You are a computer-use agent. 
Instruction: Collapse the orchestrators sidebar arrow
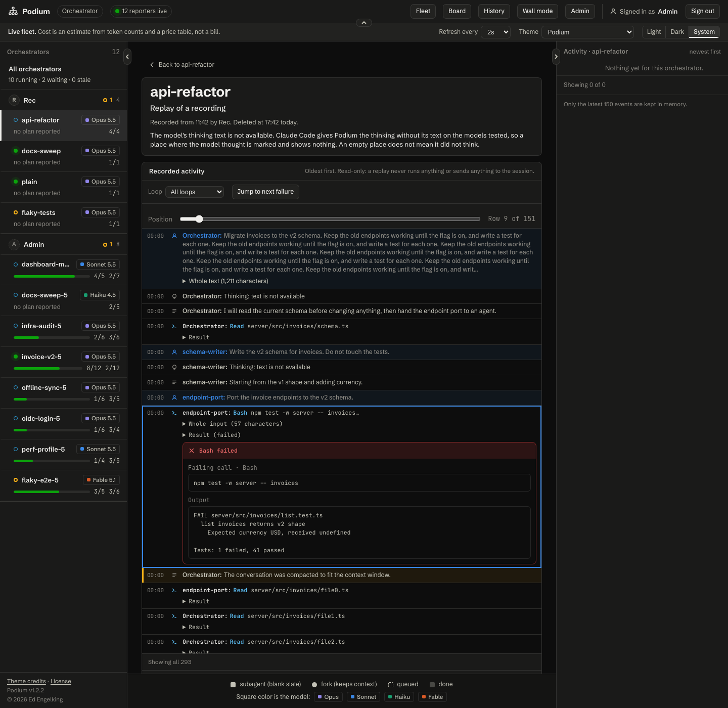coord(127,57)
